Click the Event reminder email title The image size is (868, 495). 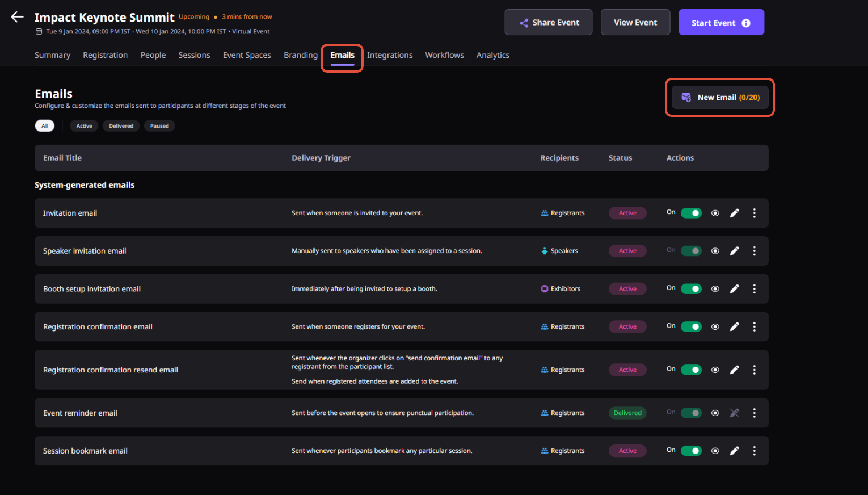tap(80, 413)
